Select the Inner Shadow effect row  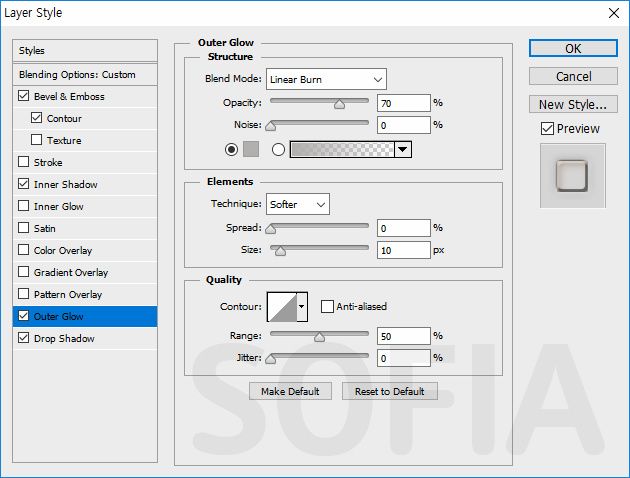tap(85, 184)
